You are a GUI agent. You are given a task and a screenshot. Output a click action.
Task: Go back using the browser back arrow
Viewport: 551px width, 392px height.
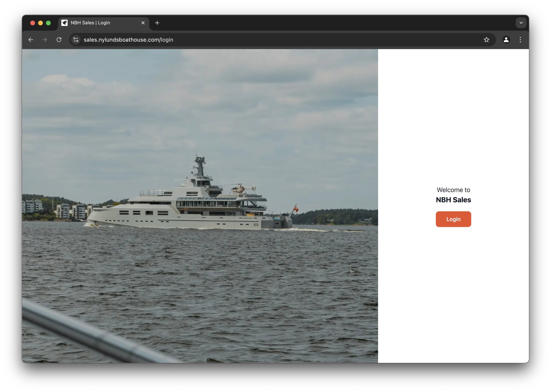[31, 40]
